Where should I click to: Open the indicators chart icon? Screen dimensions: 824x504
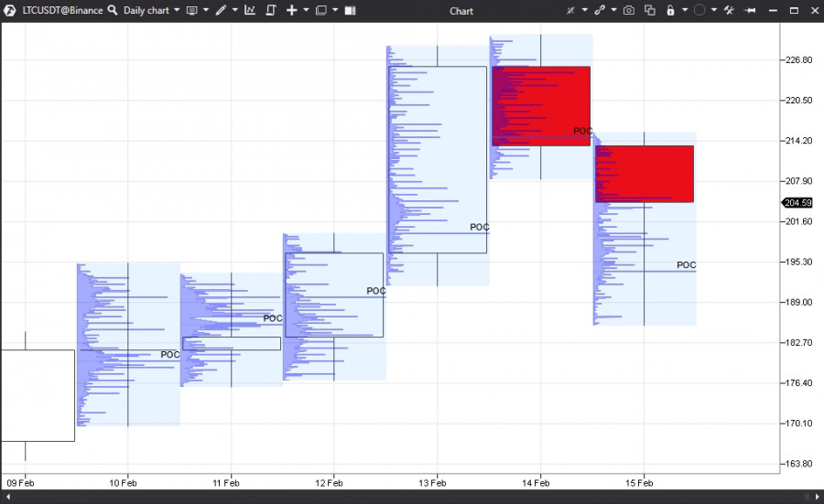pyautogui.click(x=250, y=10)
